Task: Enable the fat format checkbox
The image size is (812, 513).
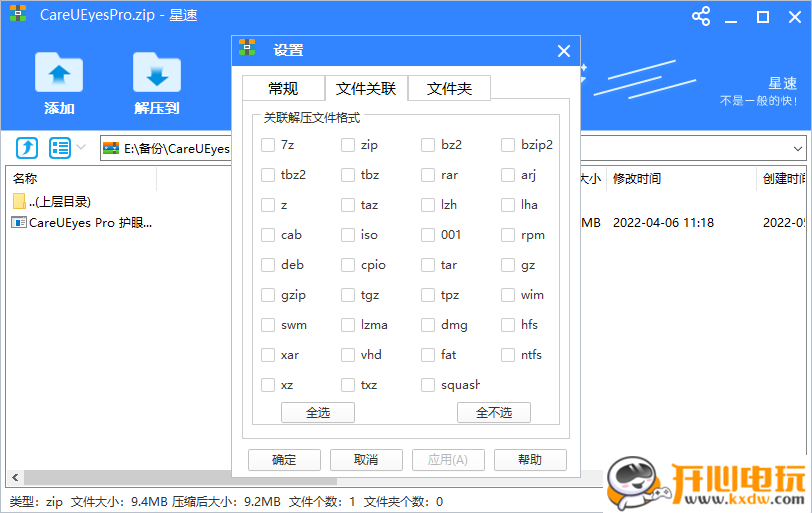Action: pyautogui.click(x=428, y=355)
